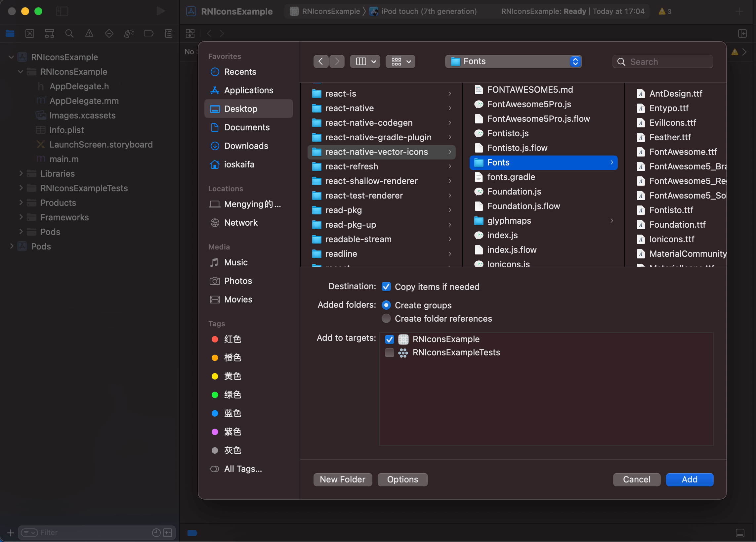
Task: Open the report navigator icon
Action: tap(169, 33)
